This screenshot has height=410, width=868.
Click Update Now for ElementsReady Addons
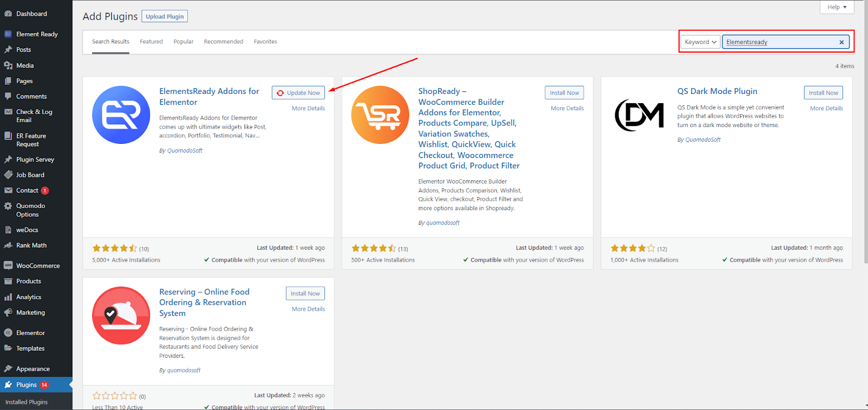point(298,93)
